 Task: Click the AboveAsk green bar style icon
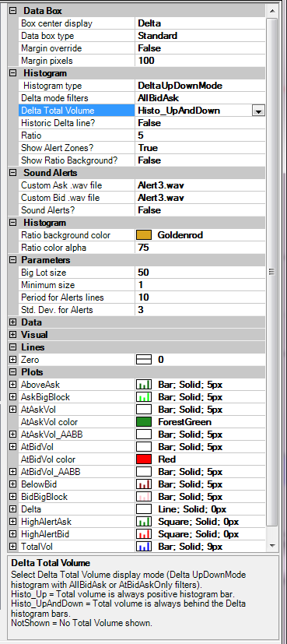tap(144, 385)
